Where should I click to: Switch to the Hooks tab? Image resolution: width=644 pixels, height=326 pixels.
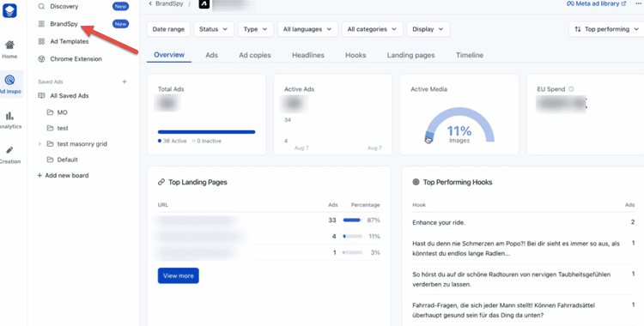coord(355,55)
